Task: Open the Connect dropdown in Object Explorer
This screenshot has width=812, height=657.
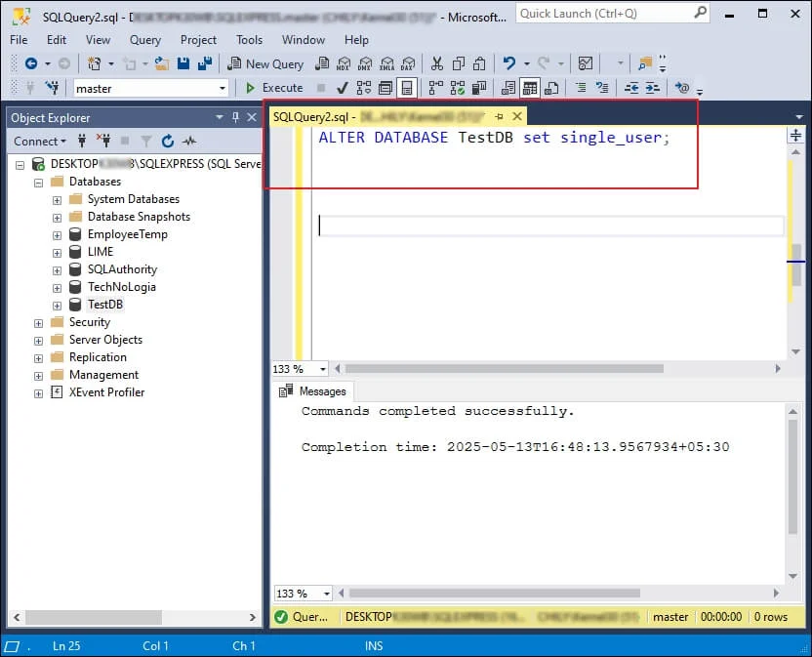Action: (x=40, y=141)
